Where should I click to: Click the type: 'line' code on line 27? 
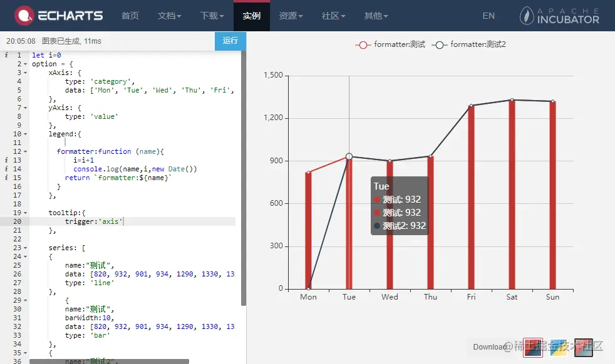(90, 283)
